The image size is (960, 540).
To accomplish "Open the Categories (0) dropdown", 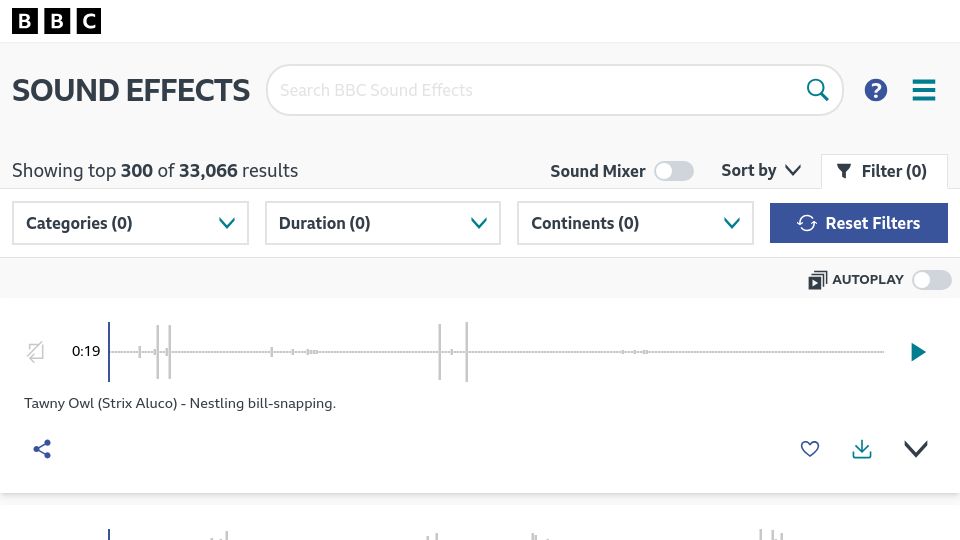I will click(x=130, y=223).
